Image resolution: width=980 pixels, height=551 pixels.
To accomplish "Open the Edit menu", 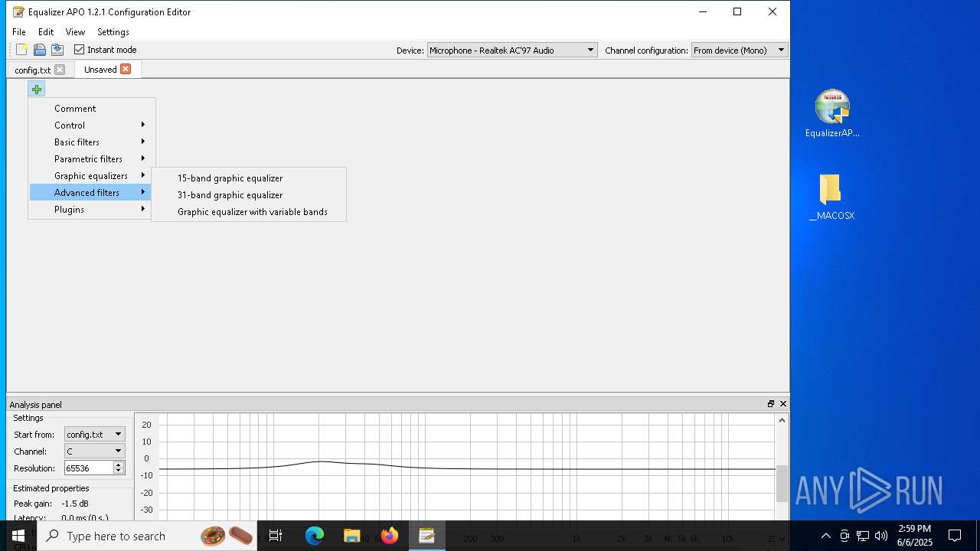I will click(46, 32).
